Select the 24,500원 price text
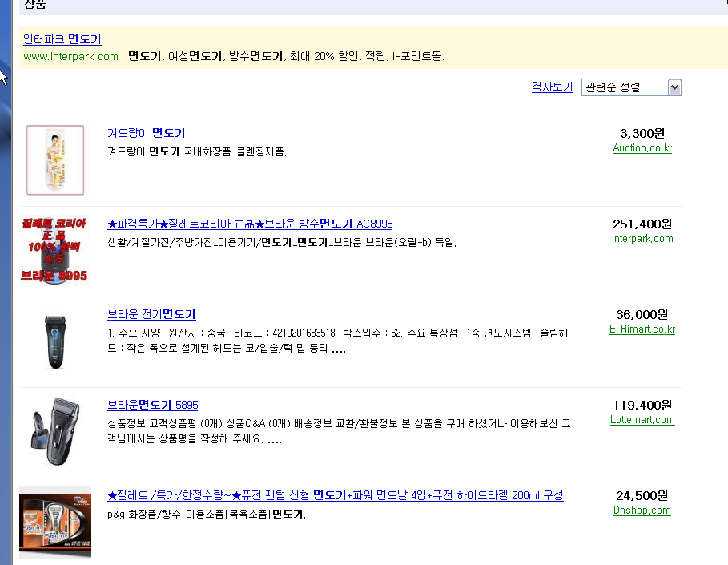728x565 pixels. tap(642, 496)
